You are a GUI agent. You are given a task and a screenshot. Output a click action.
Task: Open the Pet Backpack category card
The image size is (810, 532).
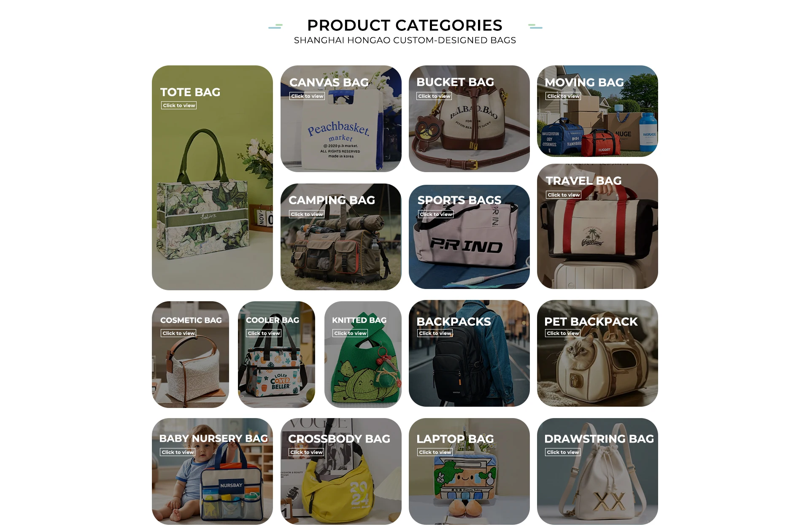tap(597, 353)
